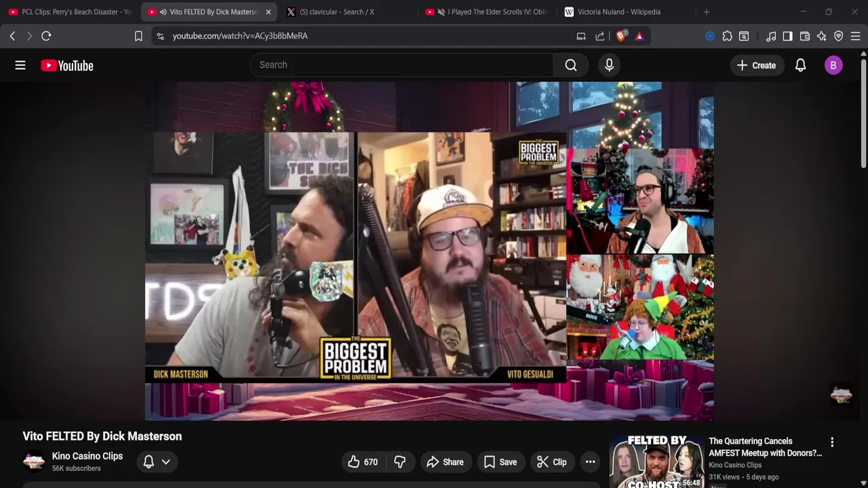Image resolution: width=868 pixels, height=488 pixels.
Task: Open the Create button menu
Action: (756, 65)
